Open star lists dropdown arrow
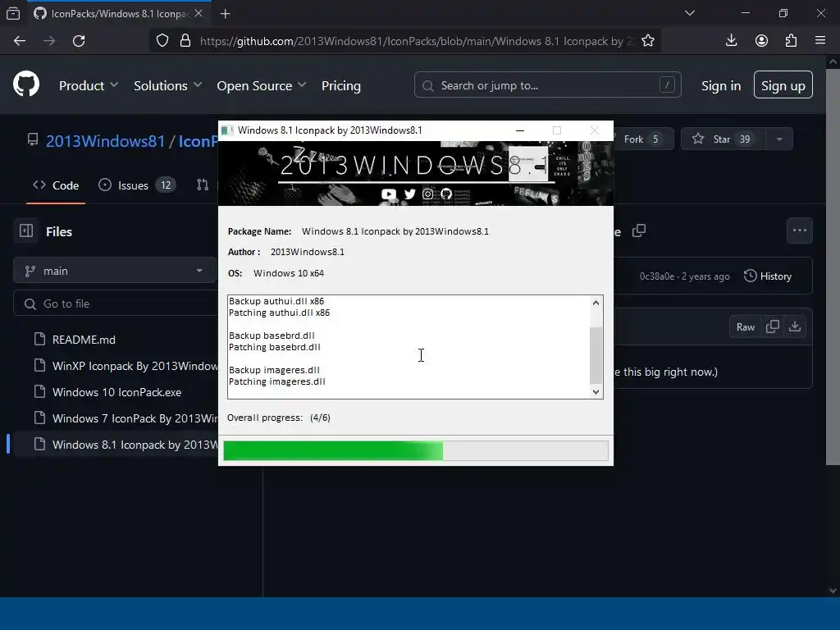This screenshot has height=630, width=840. (x=779, y=139)
